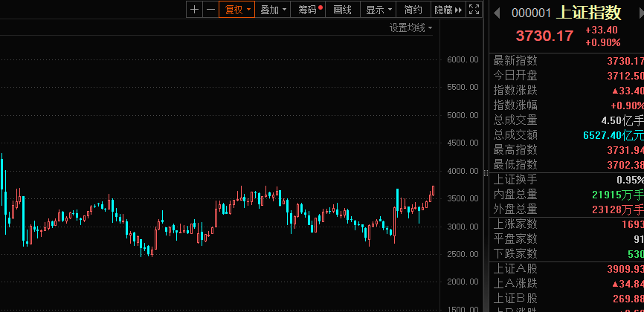The height and width of the screenshot is (312, 644).
Task: Click the 上证指数 index title
Action: pos(588,13)
